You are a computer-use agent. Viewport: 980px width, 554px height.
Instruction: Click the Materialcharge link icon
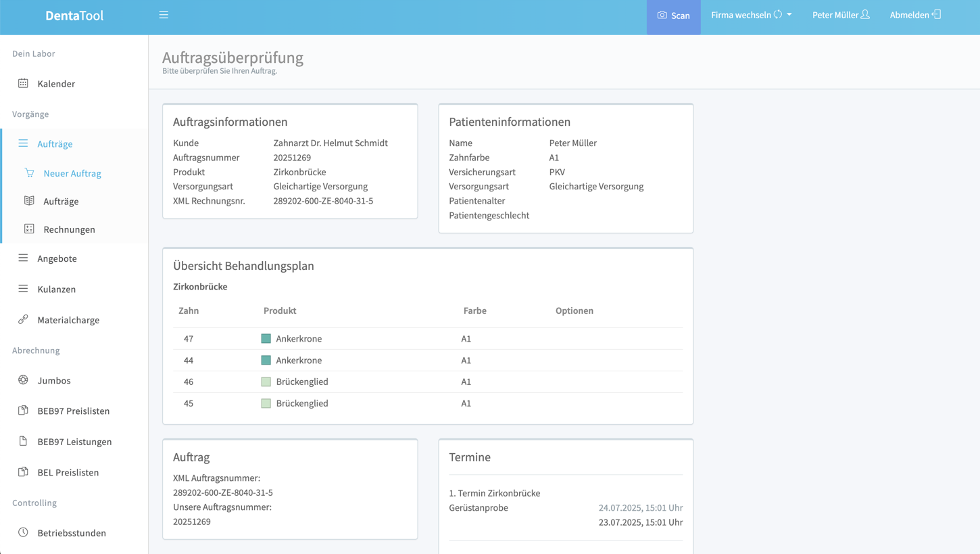tap(23, 319)
